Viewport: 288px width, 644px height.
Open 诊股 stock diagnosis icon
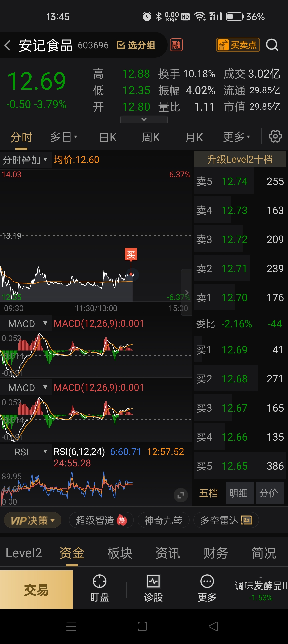[x=153, y=581]
